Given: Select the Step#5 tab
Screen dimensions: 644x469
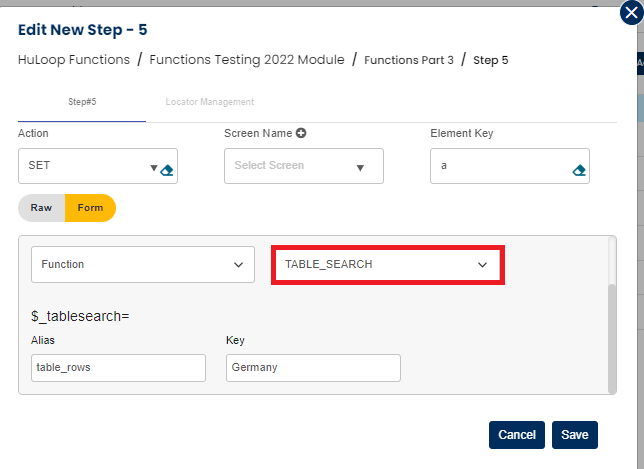Looking at the screenshot, I should [82, 102].
